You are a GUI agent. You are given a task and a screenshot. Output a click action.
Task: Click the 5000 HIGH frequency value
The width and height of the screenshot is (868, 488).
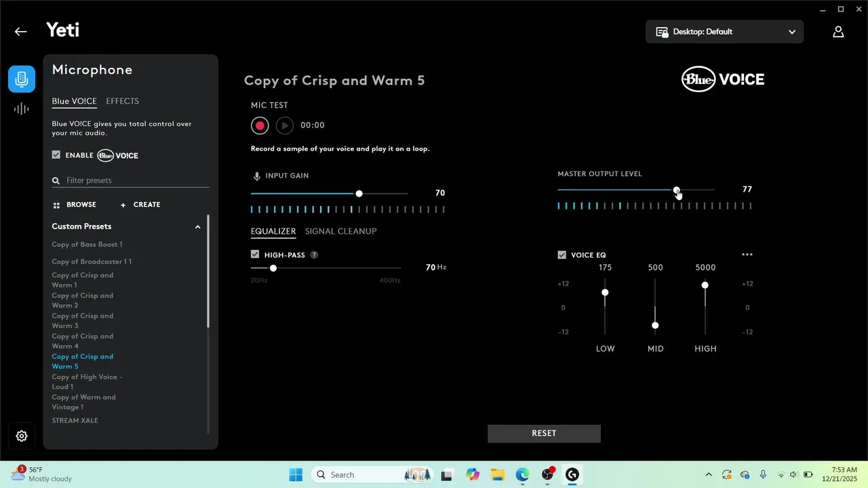[x=705, y=268]
